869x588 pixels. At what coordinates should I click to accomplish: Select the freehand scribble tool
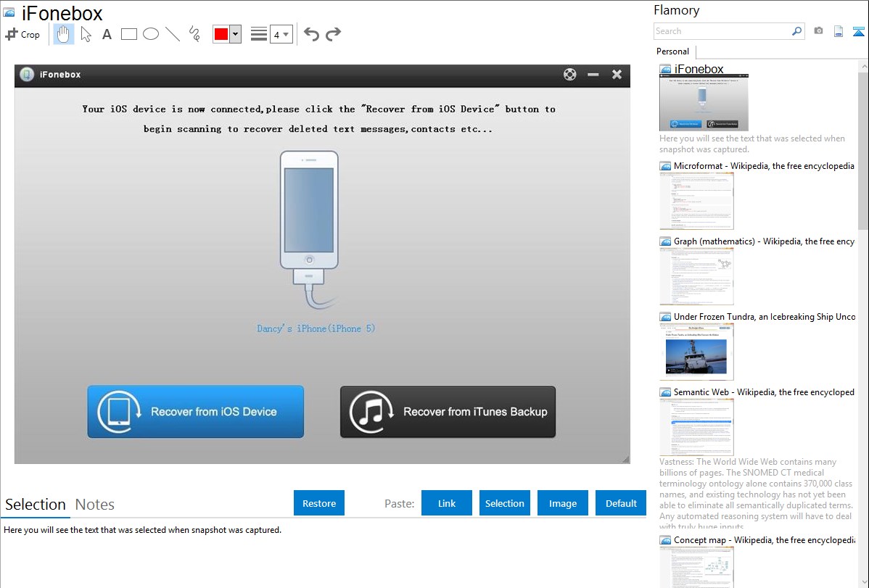(194, 34)
